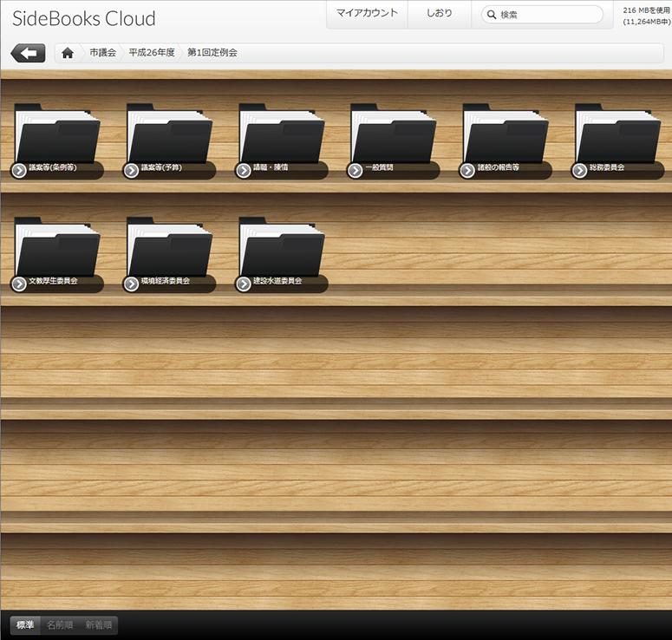Navigate to 市議会 breadcrumb
This screenshot has width=672, height=640.
pyautogui.click(x=102, y=54)
